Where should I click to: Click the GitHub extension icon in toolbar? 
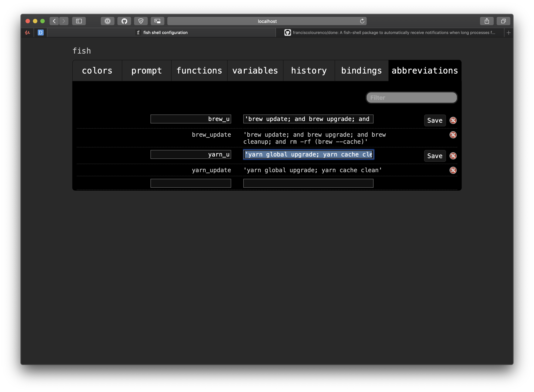(124, 21)
